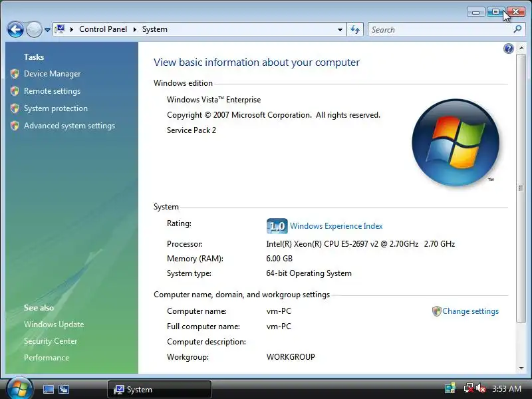Click the Windows Vista logo orb image

point(456,142)
